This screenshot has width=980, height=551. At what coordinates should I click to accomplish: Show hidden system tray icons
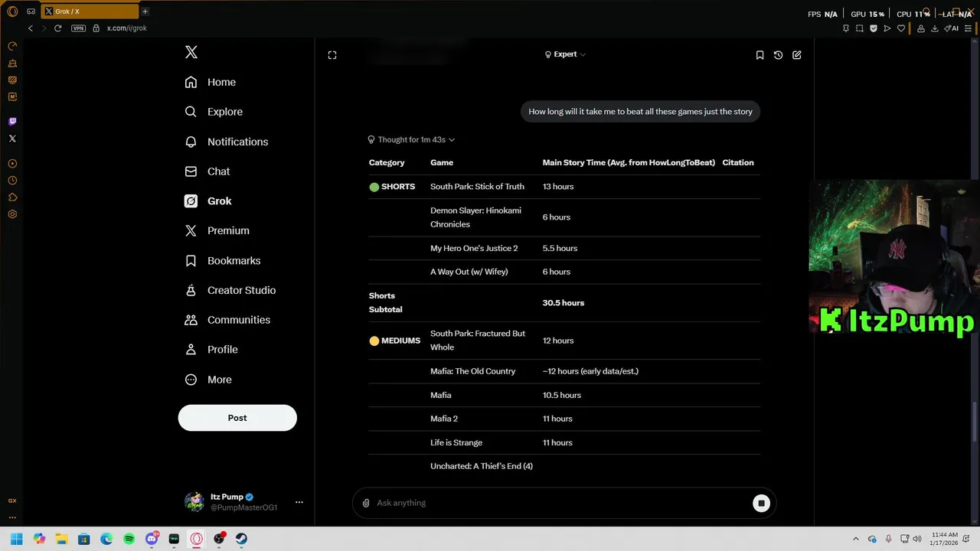(856, 539)
